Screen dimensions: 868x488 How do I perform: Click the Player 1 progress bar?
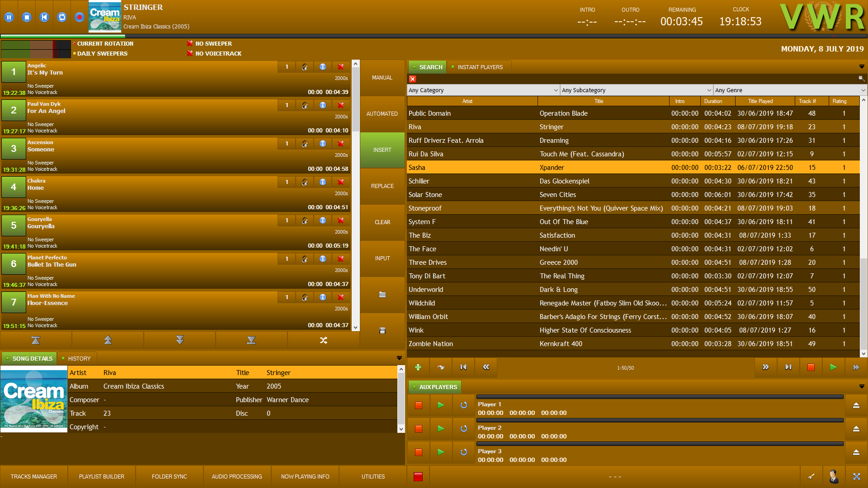[660, 397]
